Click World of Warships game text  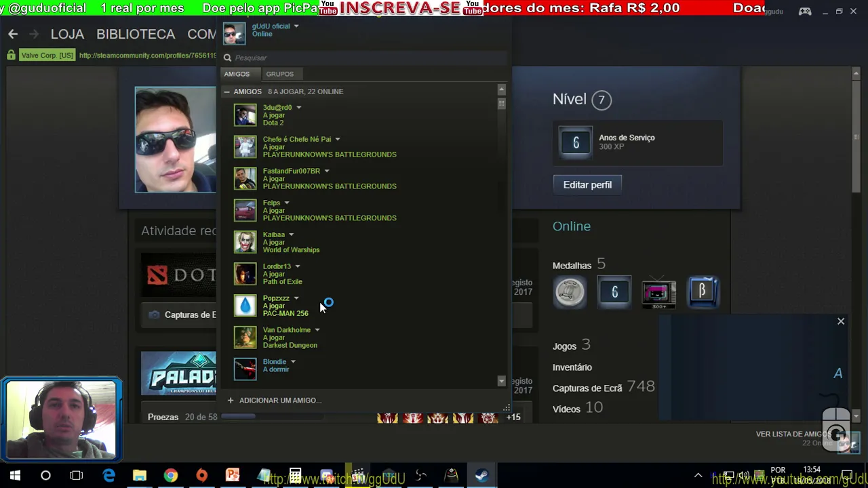[x=291, y=250]
